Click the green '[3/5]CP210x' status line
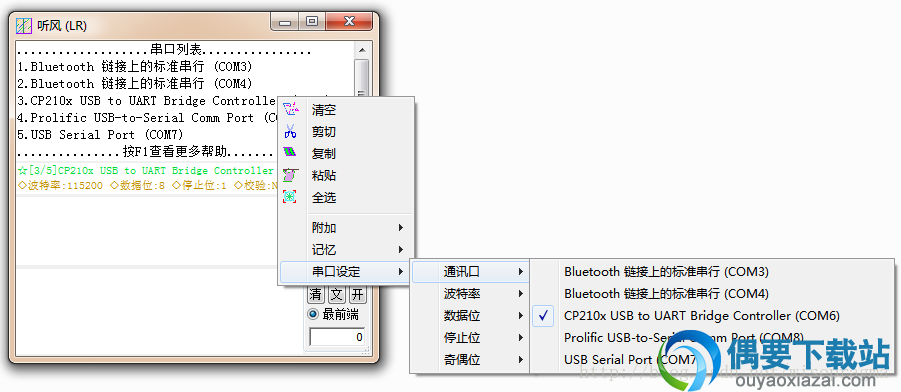The width and height of the screenshot is (901, 392). [x=146, y=171]
